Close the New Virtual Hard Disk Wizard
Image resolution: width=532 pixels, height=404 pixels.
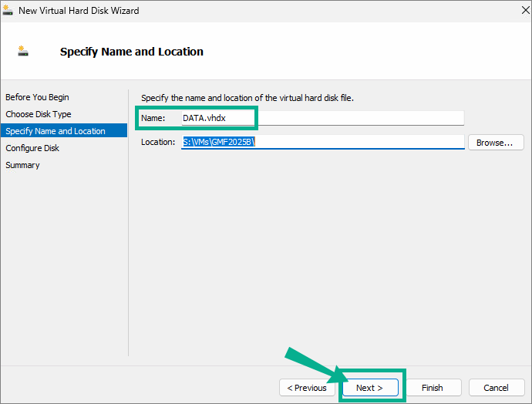coord(525,10)
